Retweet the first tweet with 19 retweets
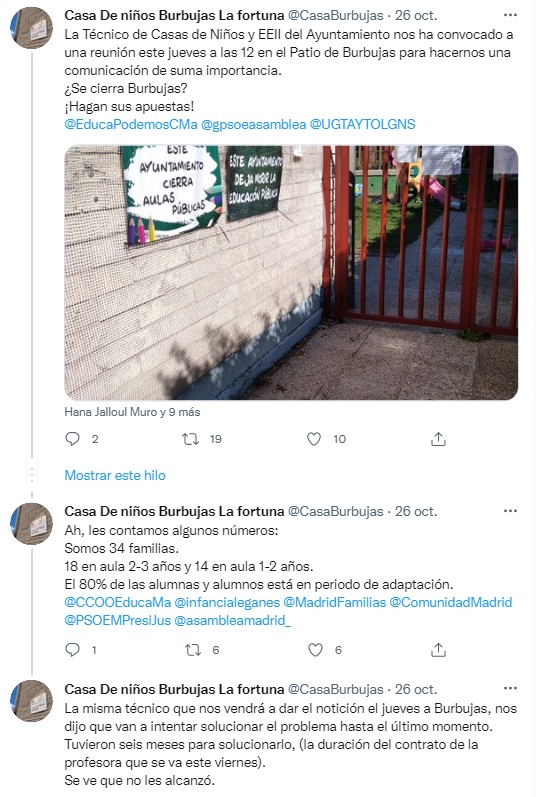This screenshot has height=797, width=549. [x=191, y=439]
